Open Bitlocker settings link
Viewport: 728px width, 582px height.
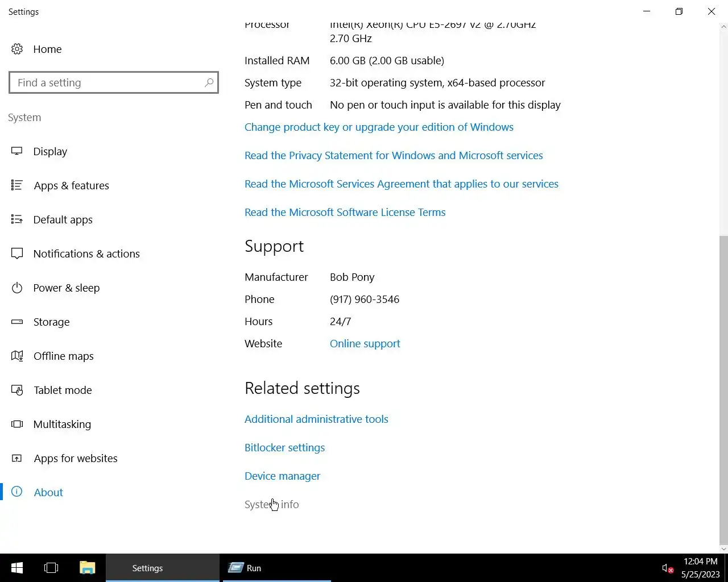284,447
